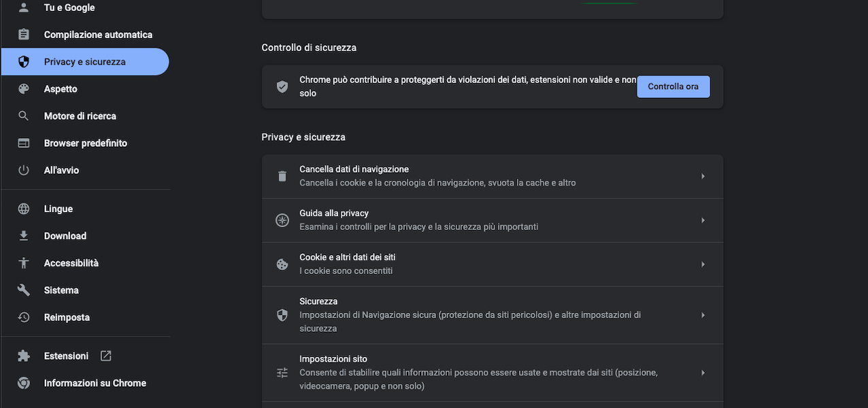Image resolution: width=868 pixels, height=408 pixels.
Task: Click the shield icon next to Privacy e sicurezza
Action: pos(24,62)
